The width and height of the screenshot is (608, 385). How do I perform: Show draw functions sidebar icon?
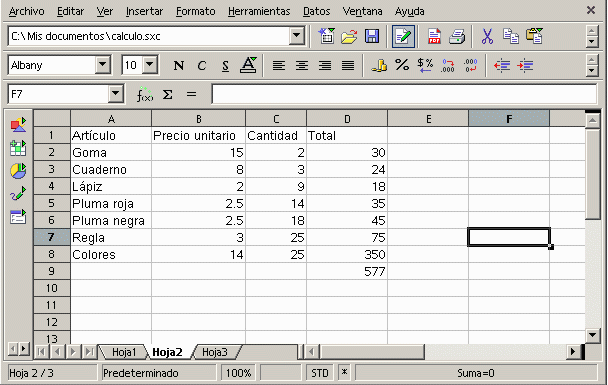18,193
